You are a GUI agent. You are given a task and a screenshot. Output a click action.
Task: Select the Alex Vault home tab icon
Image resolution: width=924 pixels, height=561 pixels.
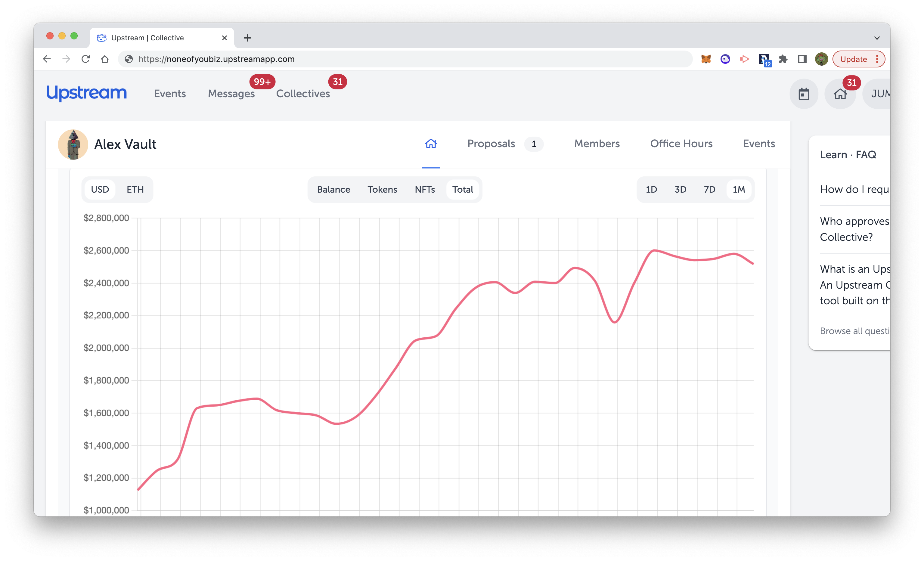[430, 144]
